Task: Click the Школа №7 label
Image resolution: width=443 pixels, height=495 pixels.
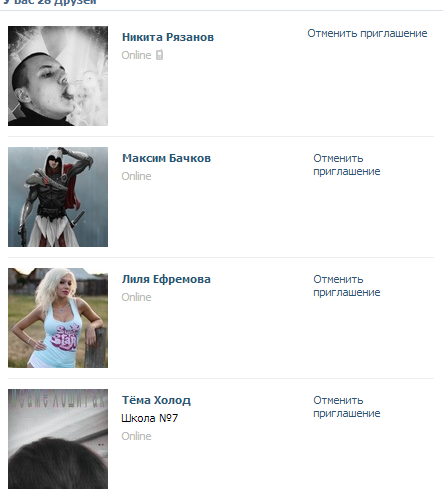Action: tap(150, 418)
